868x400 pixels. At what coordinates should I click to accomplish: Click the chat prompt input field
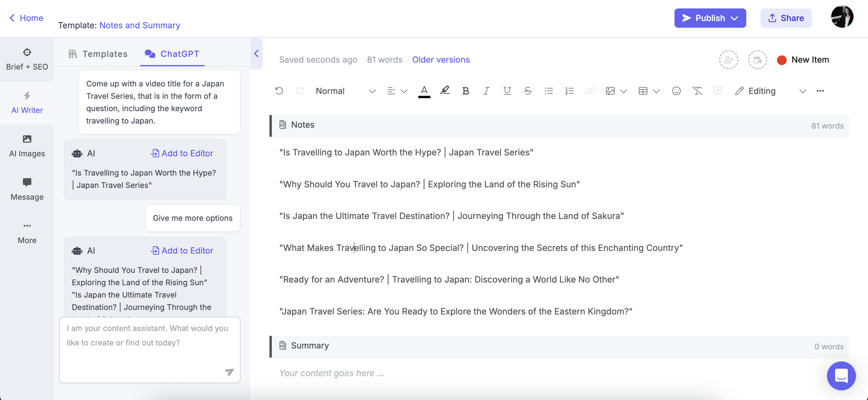[149, 349]
